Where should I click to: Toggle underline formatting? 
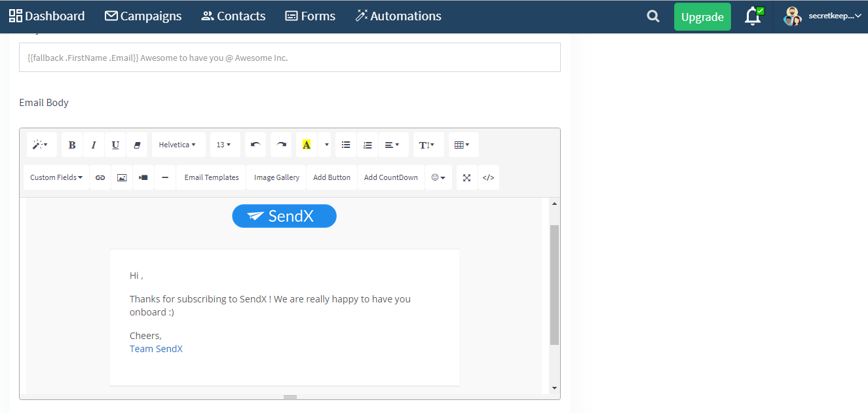[x=115, y=145]
